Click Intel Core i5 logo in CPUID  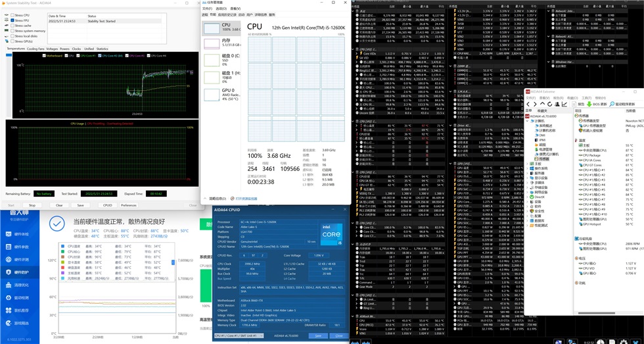tap(332, 234)
